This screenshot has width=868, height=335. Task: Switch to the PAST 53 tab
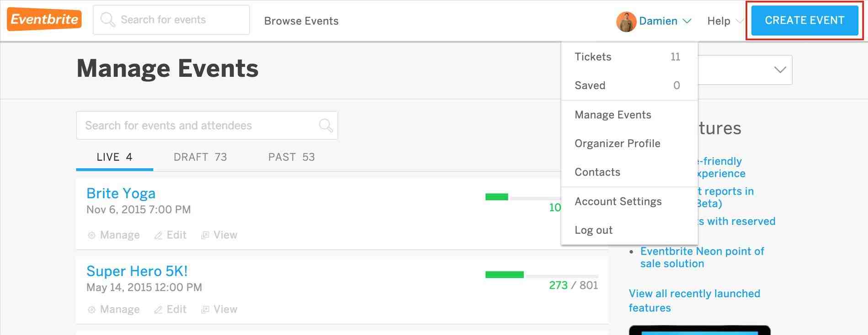coord(291,157)
